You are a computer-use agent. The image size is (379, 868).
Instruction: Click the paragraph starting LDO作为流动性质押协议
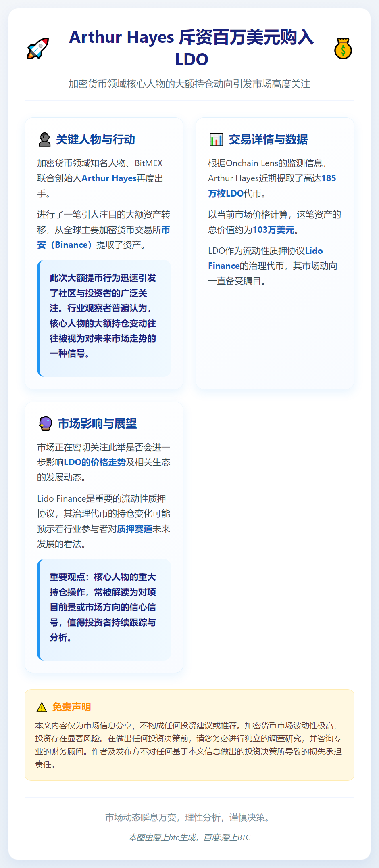click(275, 266)
